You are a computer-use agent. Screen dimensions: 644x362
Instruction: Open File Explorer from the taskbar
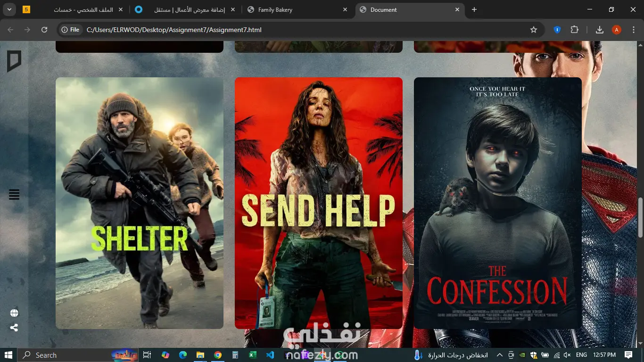point(200,355)
